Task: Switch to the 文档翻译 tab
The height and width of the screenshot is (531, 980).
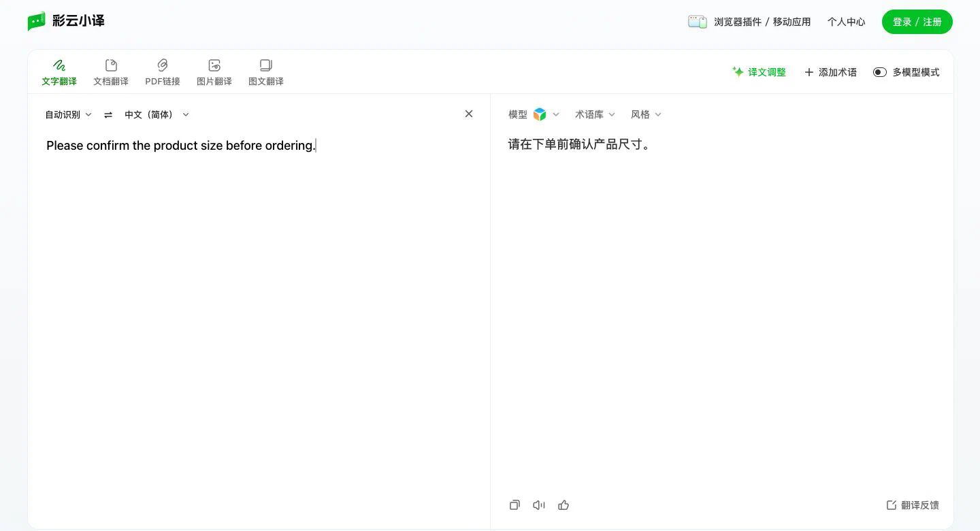Action: pyautogui.click(x=111, y=73)
